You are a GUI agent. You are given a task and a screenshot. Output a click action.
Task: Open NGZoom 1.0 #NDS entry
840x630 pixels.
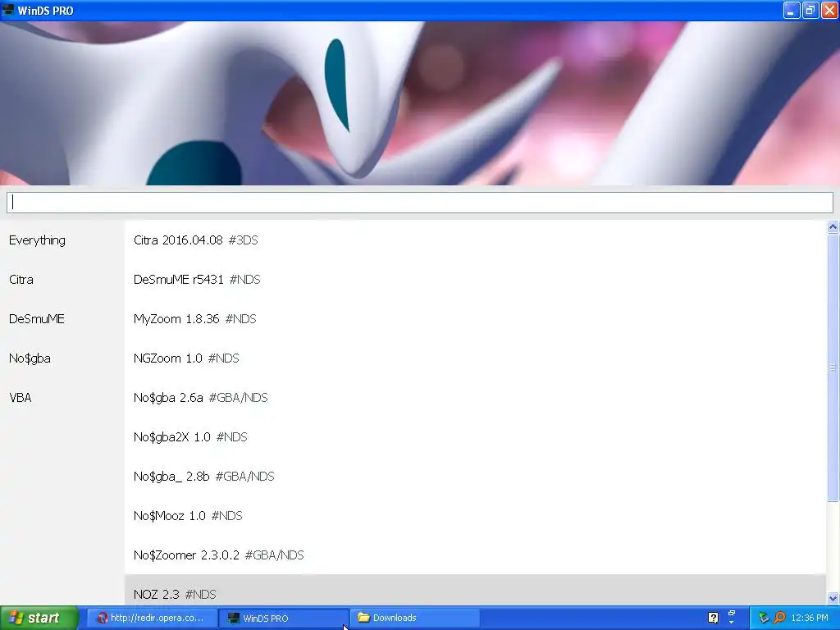pyautogui.click(x=475, y=358)
